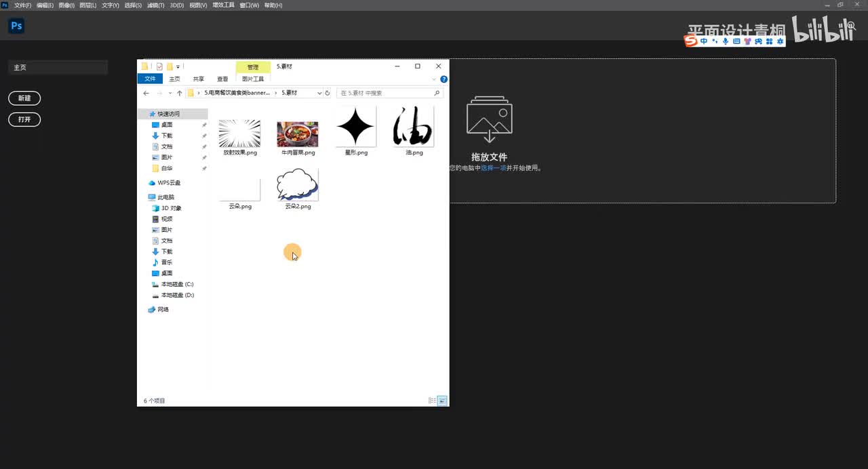Expand the address bar history dropdown
The image size is (868, 469).
tap(319, 93)
